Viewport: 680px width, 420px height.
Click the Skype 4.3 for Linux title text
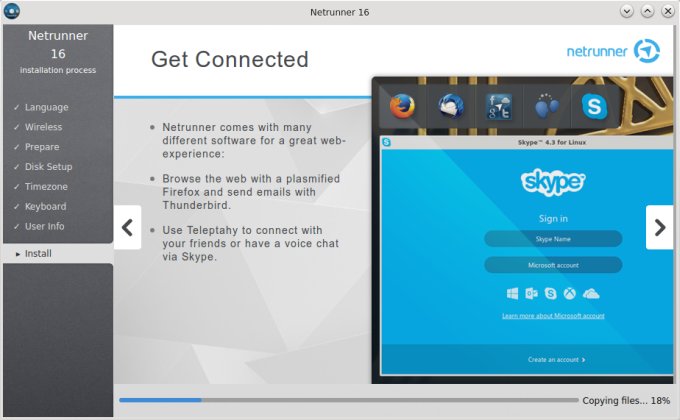tap(552, 142)
